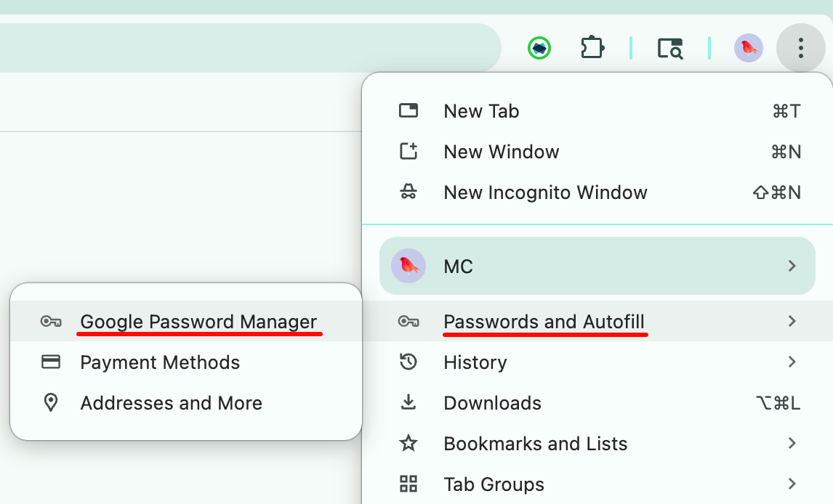Click the History label text

[475, 362]
